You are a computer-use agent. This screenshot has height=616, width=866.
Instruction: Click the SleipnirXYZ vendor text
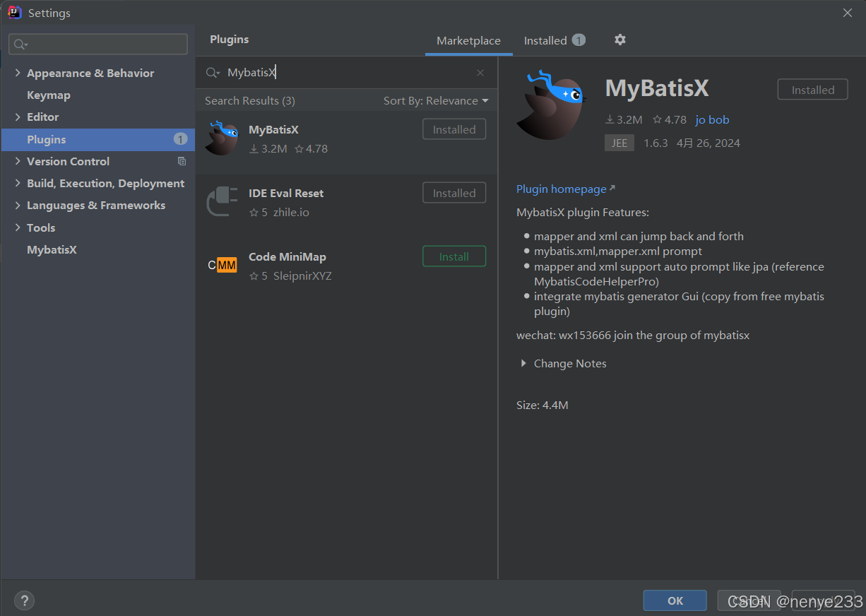tap(302, 276)
